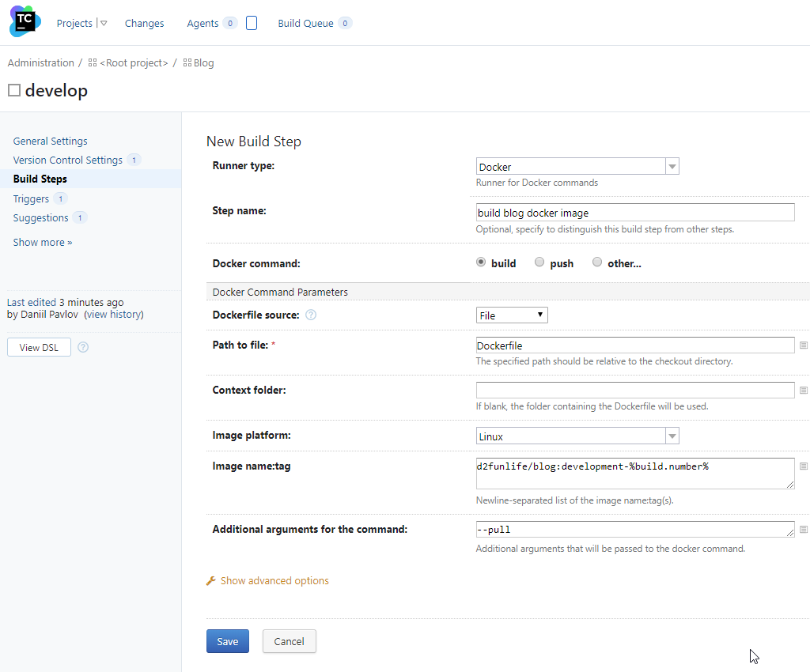Select the other... Docker command option
This screenshot has width=810, height=672.
pyautogui.click(x=597, y=262)
